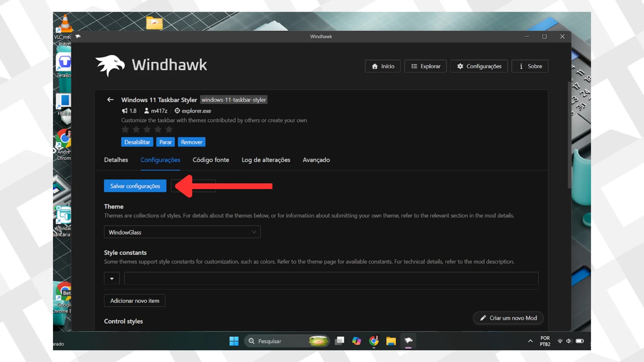
Task: Click the Windhawk title bar icon
Action: 78,37
